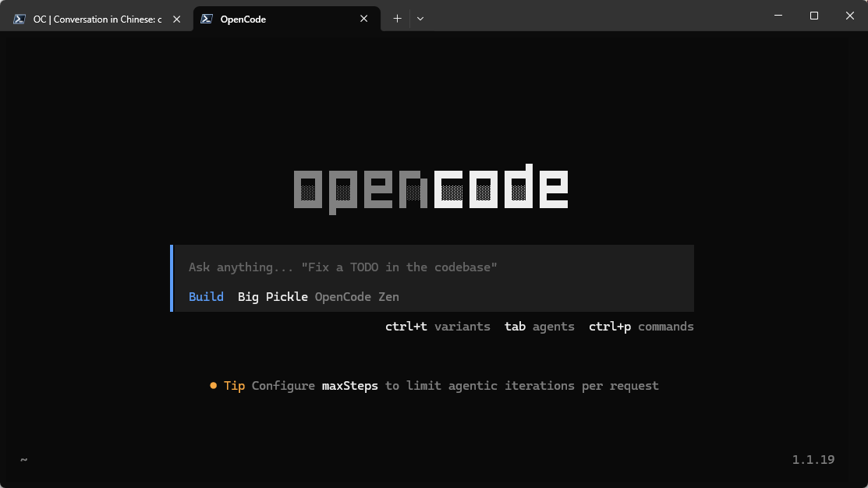
Task: Click the orange Tip bullet indicator
Action: [x=213, y=385]
